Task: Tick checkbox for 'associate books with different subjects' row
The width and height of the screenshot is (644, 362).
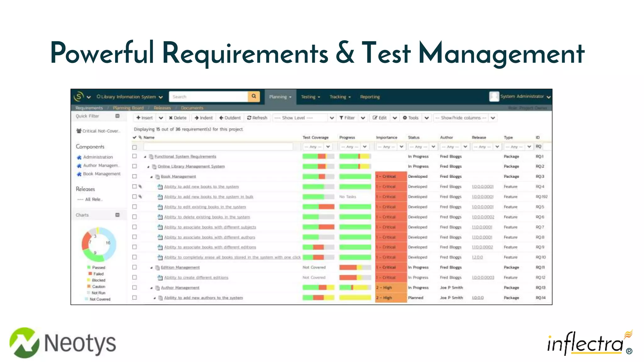Action: coord(135,227)
